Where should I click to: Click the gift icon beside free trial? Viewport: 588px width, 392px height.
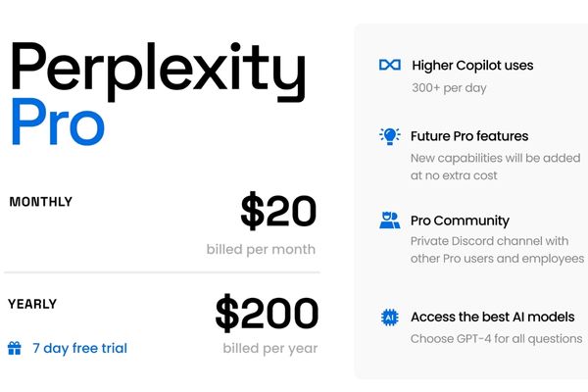[15, 348]
